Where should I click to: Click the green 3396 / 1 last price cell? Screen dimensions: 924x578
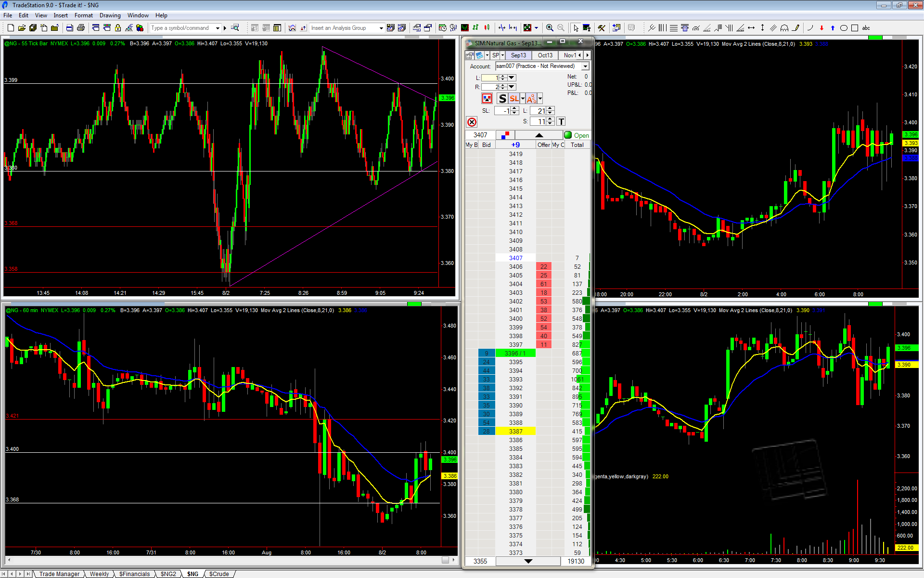(x=515, y=353)
